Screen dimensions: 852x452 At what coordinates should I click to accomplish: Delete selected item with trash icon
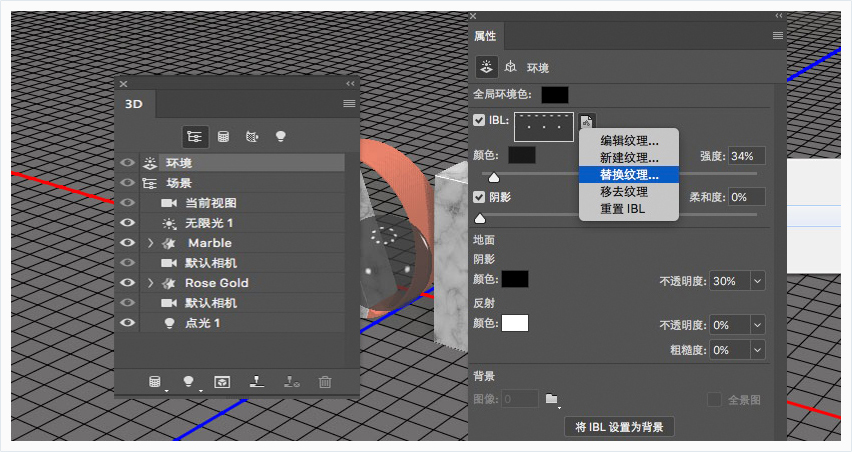tap(325, 382)
